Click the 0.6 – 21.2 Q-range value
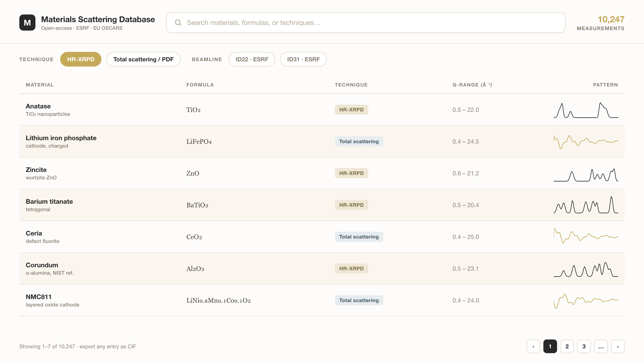The image size is (644, 362). pos(465,173)
